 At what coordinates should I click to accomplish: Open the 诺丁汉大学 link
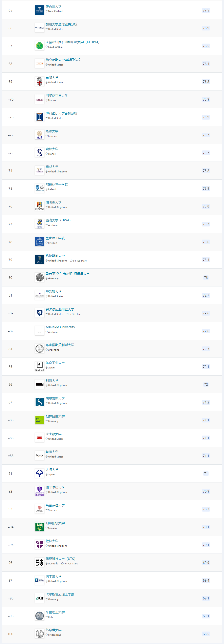53,576
